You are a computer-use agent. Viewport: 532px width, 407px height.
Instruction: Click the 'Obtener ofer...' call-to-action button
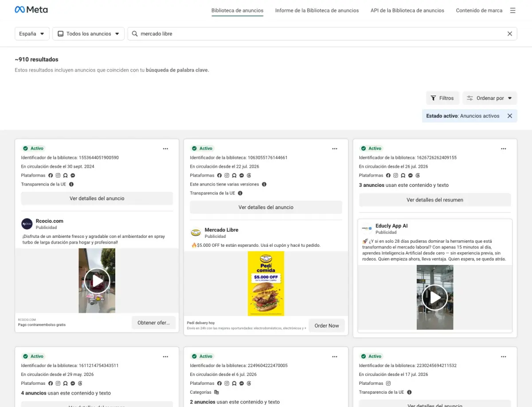[x=153, y=323]
